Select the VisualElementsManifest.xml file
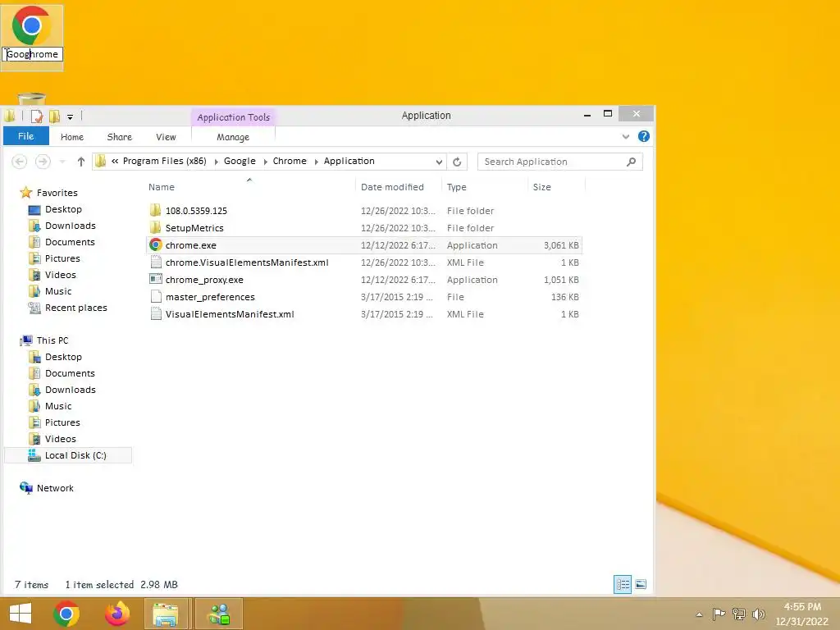The height and width of the screenshot is (630, 840). 230,314
